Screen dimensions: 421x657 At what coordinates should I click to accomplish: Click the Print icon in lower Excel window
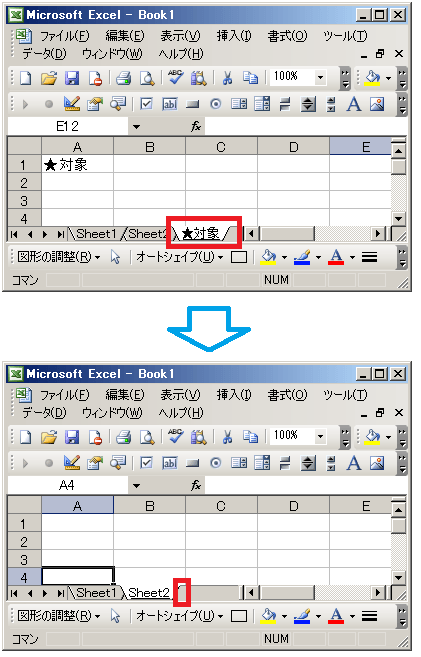pyautogui.click(x=123, y=437)
